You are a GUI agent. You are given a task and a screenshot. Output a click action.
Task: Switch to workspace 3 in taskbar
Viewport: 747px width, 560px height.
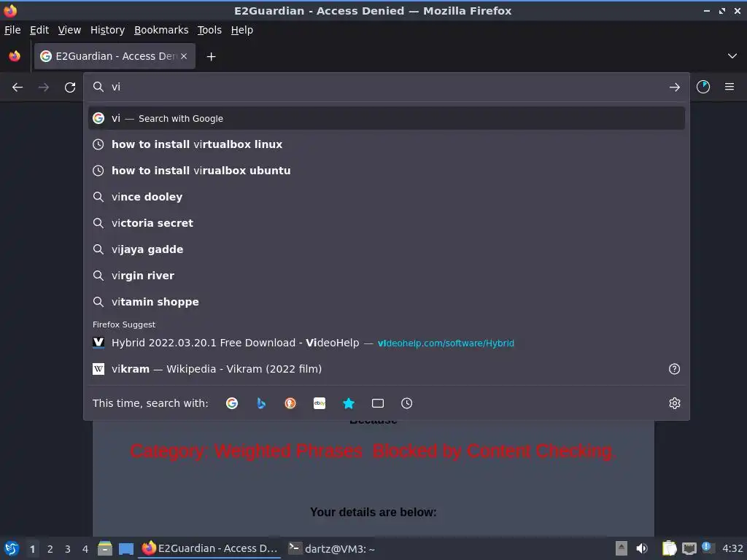click(68, 549)
